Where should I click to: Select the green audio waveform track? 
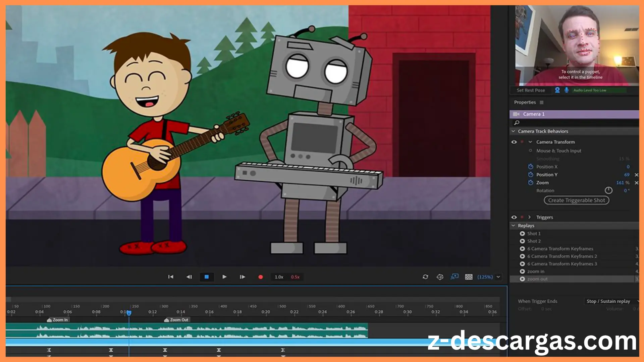pos(187,330)
